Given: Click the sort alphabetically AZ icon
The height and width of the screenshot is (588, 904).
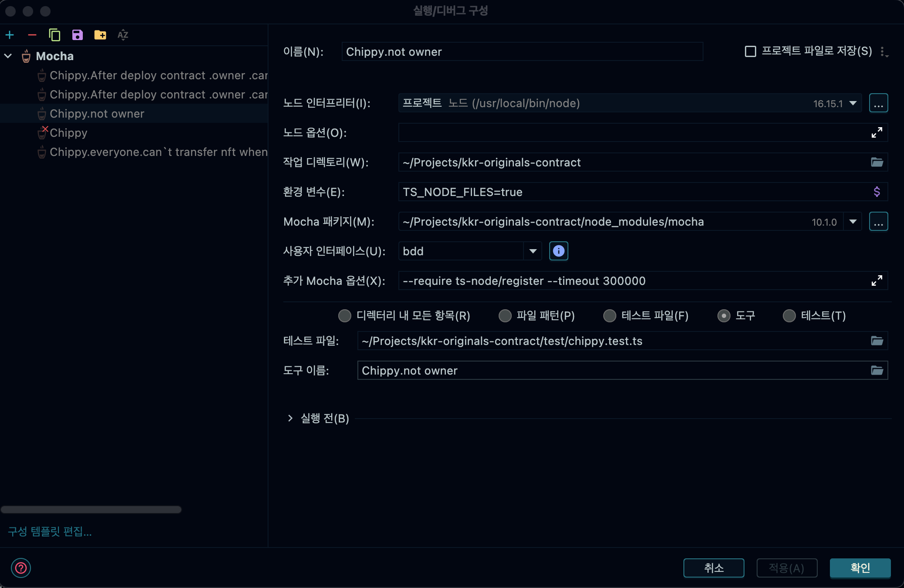Looking at the screenshot, I should tap(123, 35).
